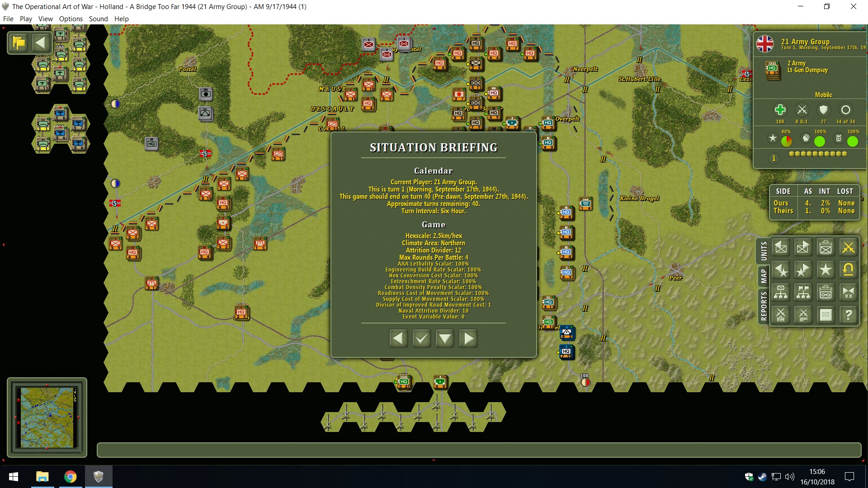Click the minimap thumbnail
This screenshot has width=868, height=488.
click(47, 418)
